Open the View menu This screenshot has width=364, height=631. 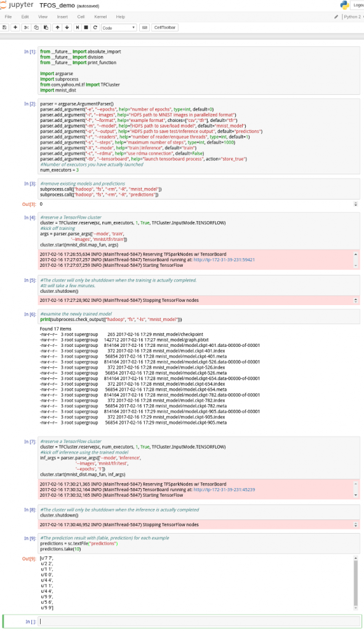coord(42,17)
